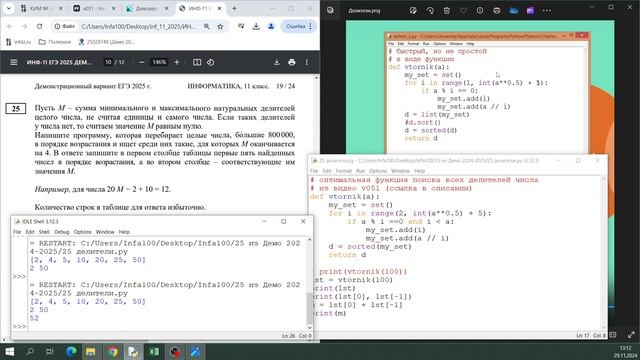The width and height of the screenshot is (640, 360).
Task: Open Windows Start menu
Action: coord(10,351)
